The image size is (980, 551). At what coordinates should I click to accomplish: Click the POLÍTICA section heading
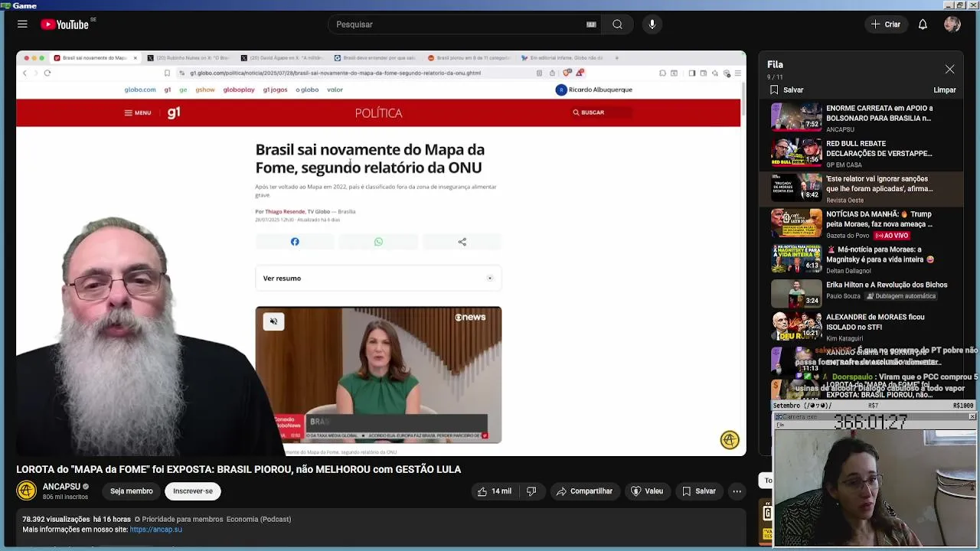click(x=378, y=112)
